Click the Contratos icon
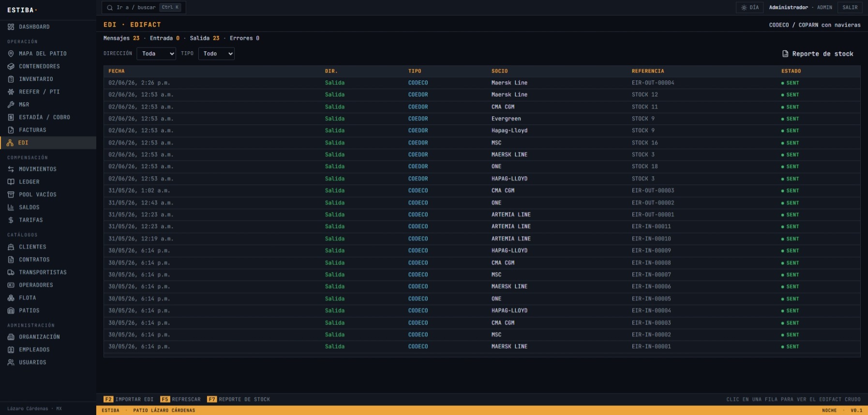Viewport: 868px width, 415px height. (x=11, y=260)
